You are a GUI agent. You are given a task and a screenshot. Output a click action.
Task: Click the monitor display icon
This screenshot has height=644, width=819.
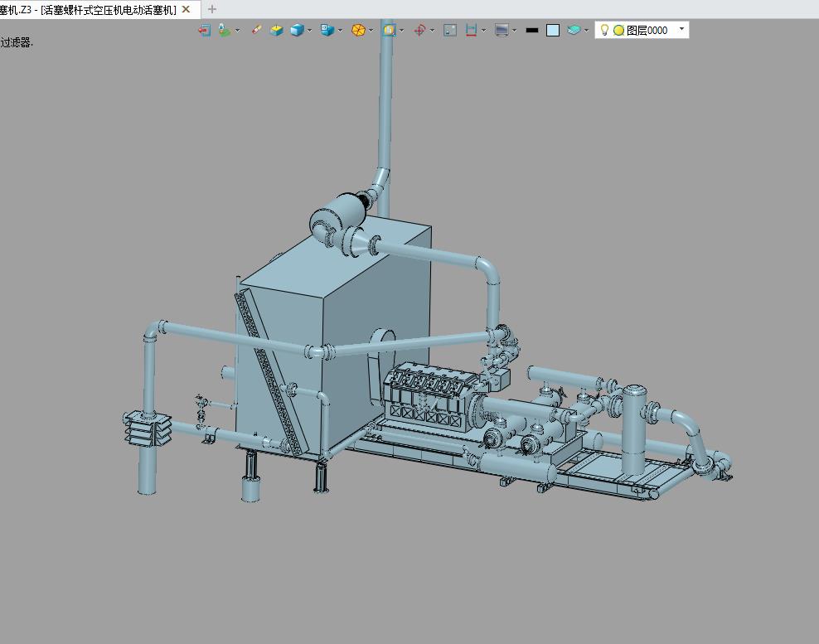click(502, 31)
